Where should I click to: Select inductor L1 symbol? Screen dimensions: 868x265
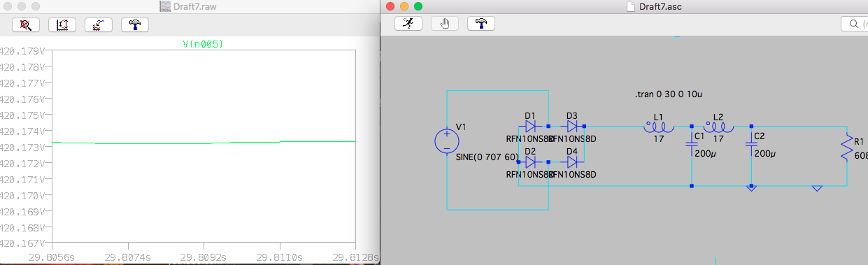pos(658,127)
